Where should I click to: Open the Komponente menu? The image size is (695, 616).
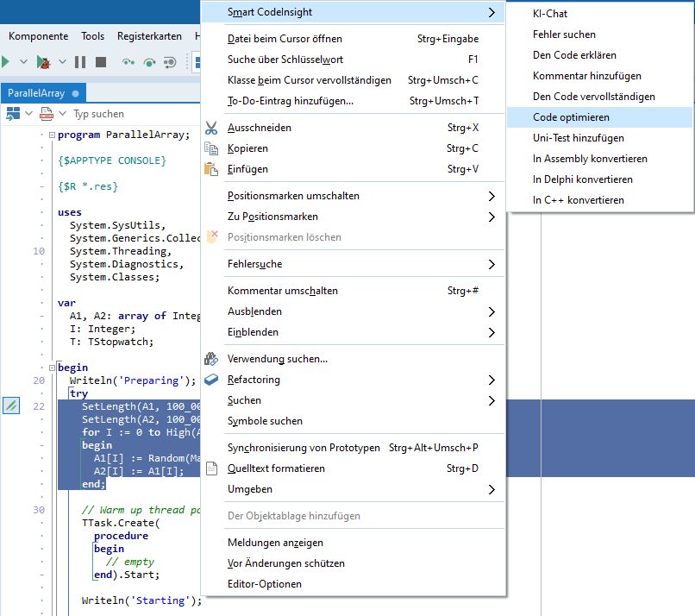tap(38, 36)
